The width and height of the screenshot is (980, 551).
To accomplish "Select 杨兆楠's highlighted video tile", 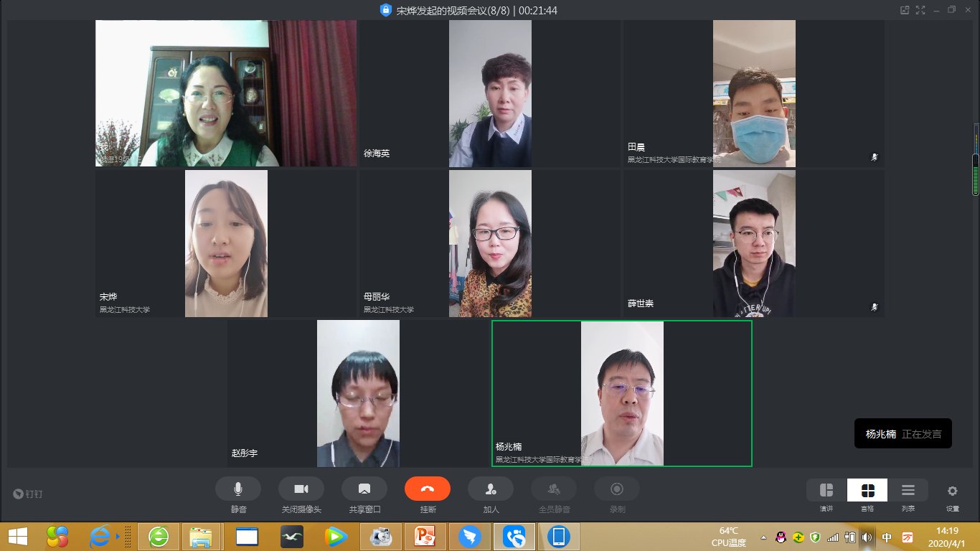I will [x=621, y=393].
